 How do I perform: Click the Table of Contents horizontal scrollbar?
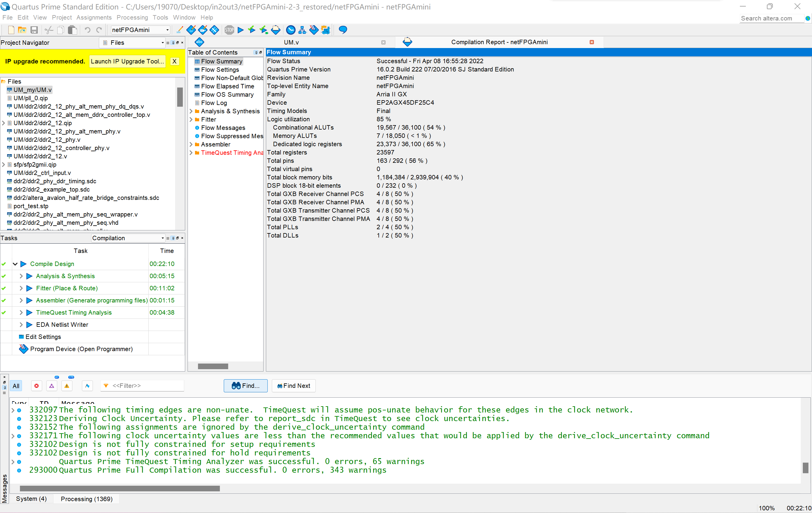pyautogui.click(x=213, y=367)
